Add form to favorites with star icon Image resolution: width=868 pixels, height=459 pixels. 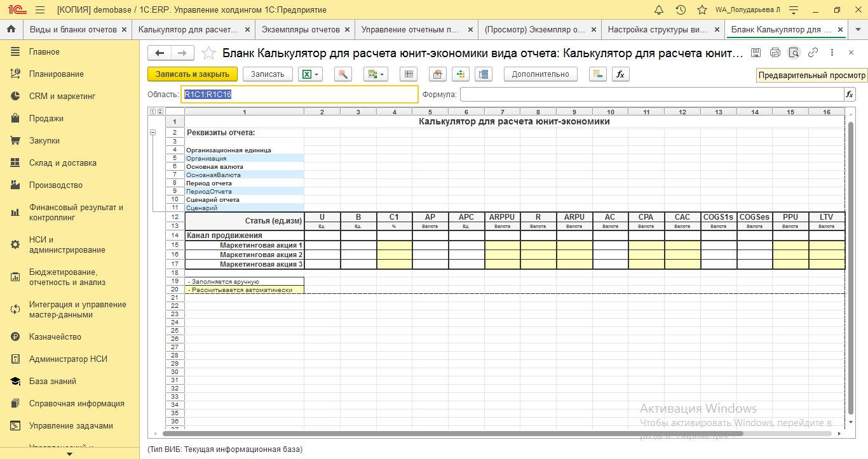(208, 53)
